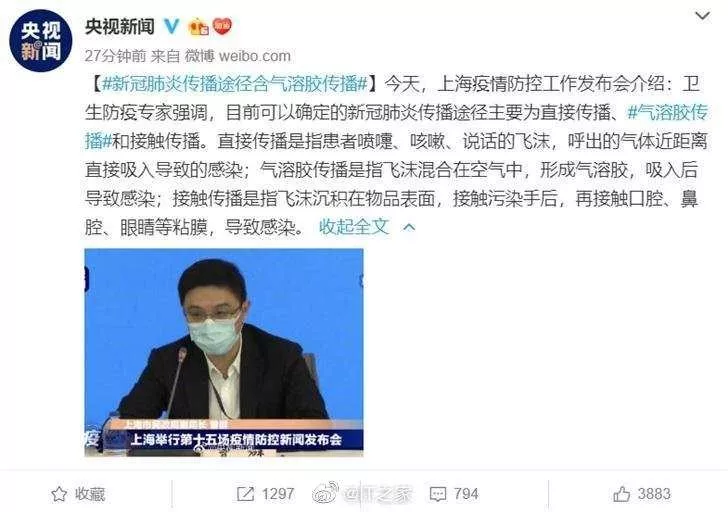This screenshot has width=728, height=512.
Task: Click the repost share icon
Action: pyautogui.click(x=245, y=493)
